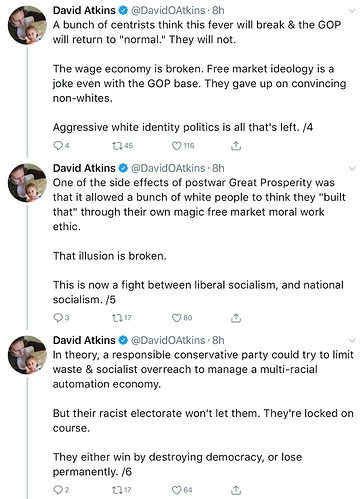Screen dimensions: 364x499
Task: Share the tweet ending in /6
Action: point(236,490)
